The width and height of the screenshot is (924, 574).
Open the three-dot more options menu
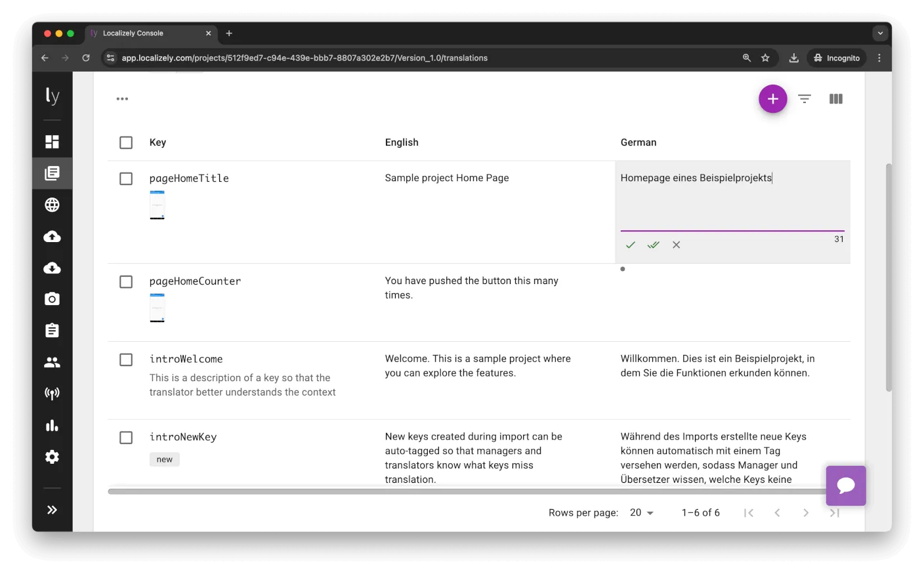click(122, 99)
